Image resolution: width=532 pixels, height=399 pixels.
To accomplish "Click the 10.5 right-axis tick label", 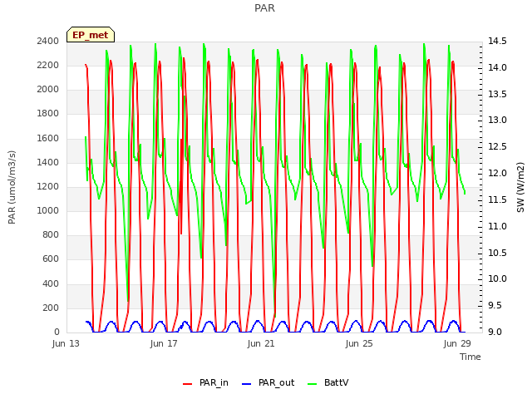I will (497, 253).
